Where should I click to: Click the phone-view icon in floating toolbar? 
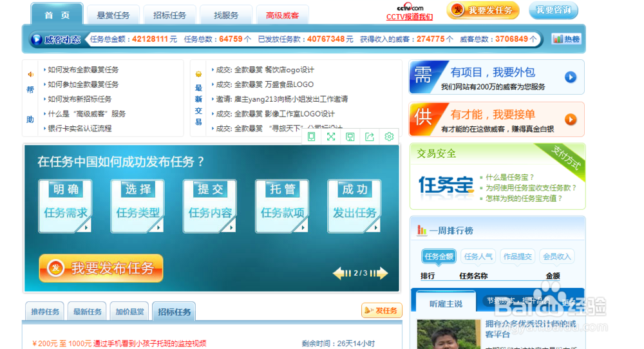pos(311,137)
